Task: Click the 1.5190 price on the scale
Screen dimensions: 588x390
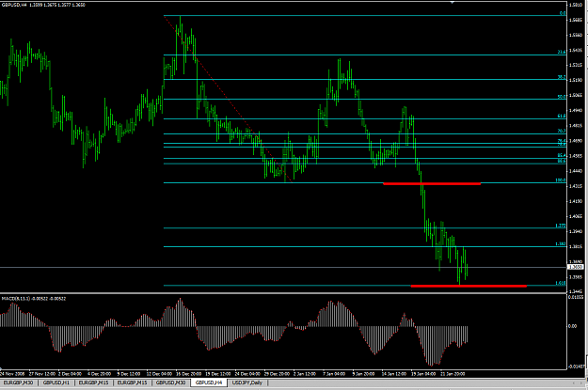Action: tap(576, 80)
